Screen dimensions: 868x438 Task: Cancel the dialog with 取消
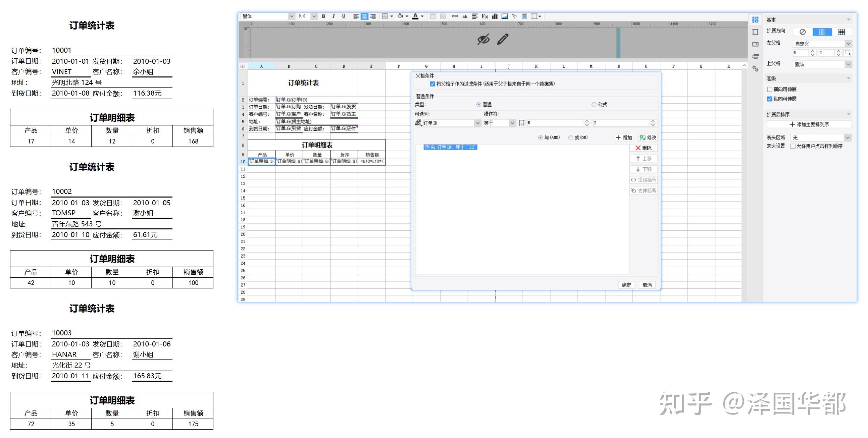647,285
